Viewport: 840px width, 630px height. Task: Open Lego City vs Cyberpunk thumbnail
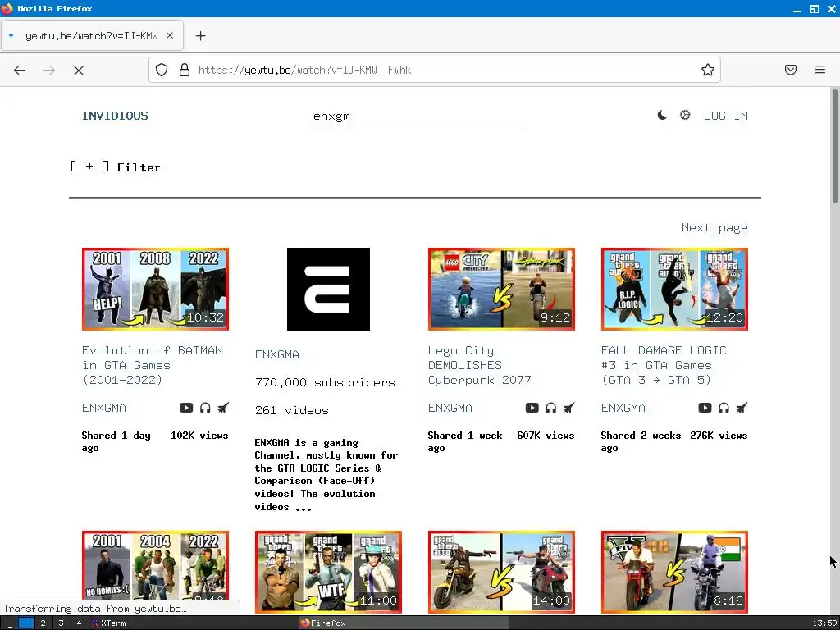pos(501,289)
